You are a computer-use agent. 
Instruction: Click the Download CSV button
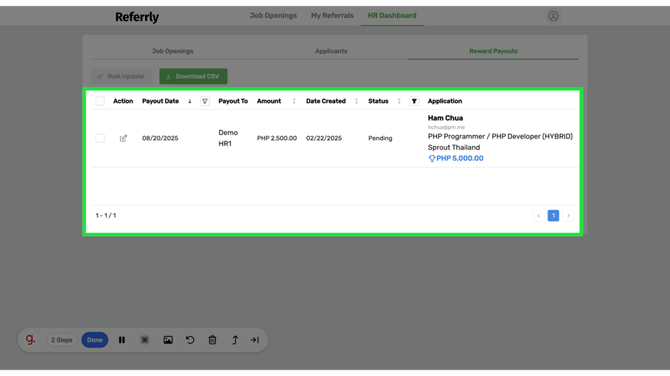click(193, 76)
